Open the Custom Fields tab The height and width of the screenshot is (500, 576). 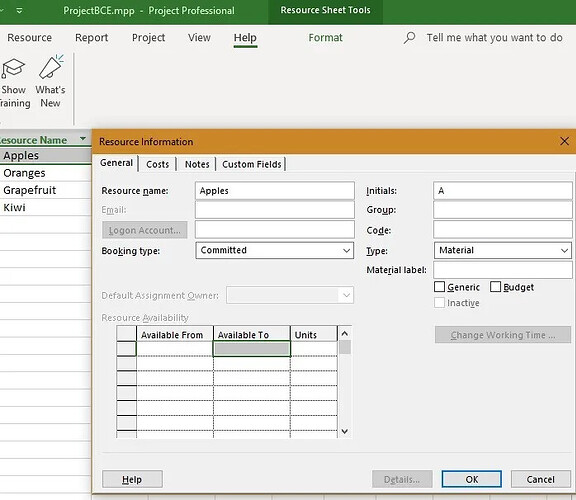click(252, 164)
